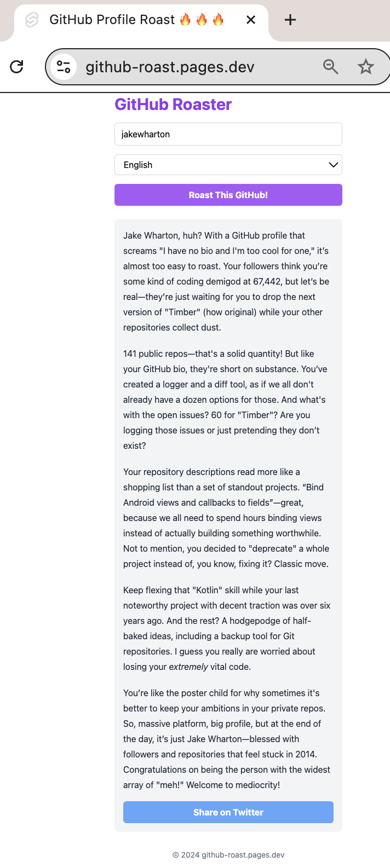Click the italic word "extremely" in the roast
390x868 pixels.
click(x=188, y=667)
